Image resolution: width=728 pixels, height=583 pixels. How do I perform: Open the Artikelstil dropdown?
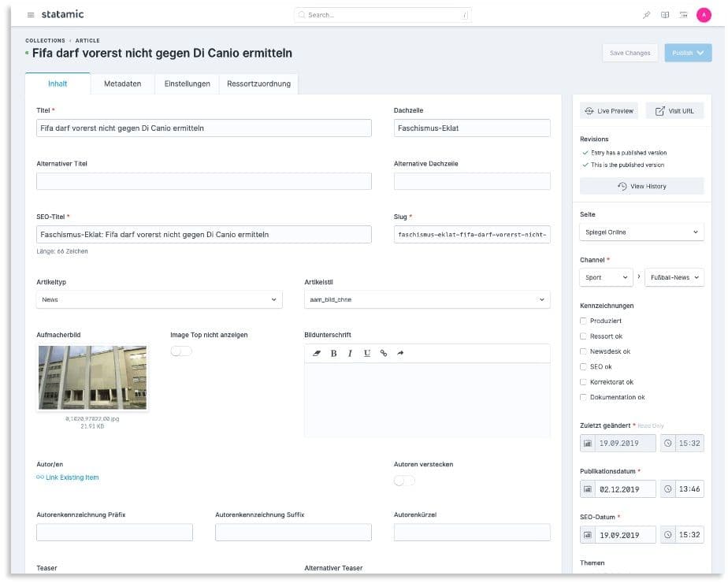pyautogui.click(x=427, y=300)
